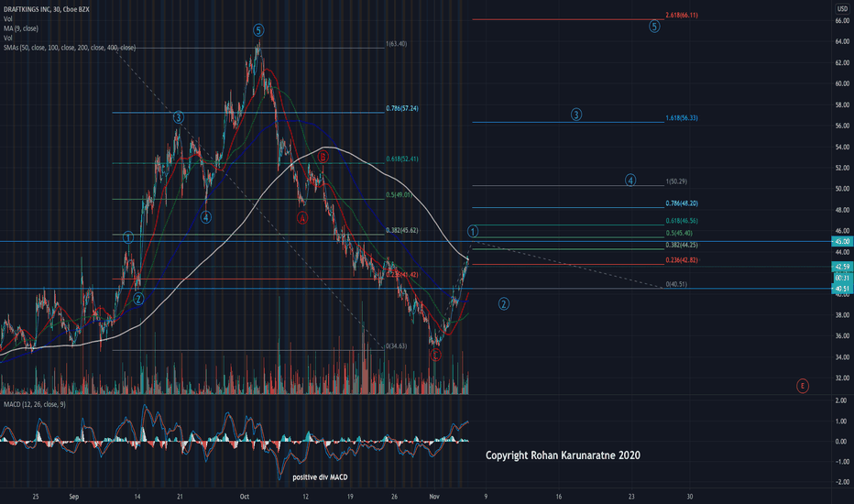Click the 45.00 horizontal line price tag
This screenshot has width=854, height=504.
[x=842, y=241]
